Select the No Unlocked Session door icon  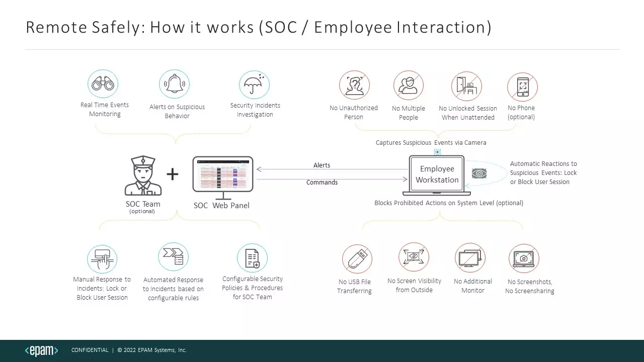(466, 86)
